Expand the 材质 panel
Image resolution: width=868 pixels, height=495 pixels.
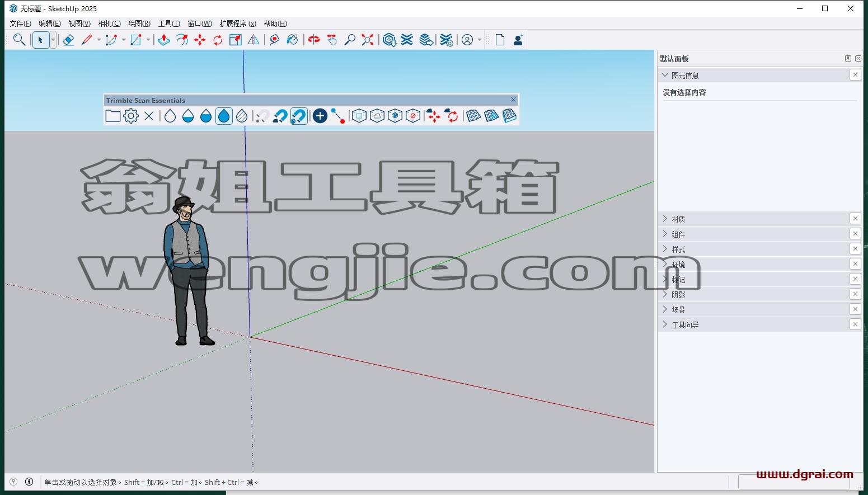(665, 219)
